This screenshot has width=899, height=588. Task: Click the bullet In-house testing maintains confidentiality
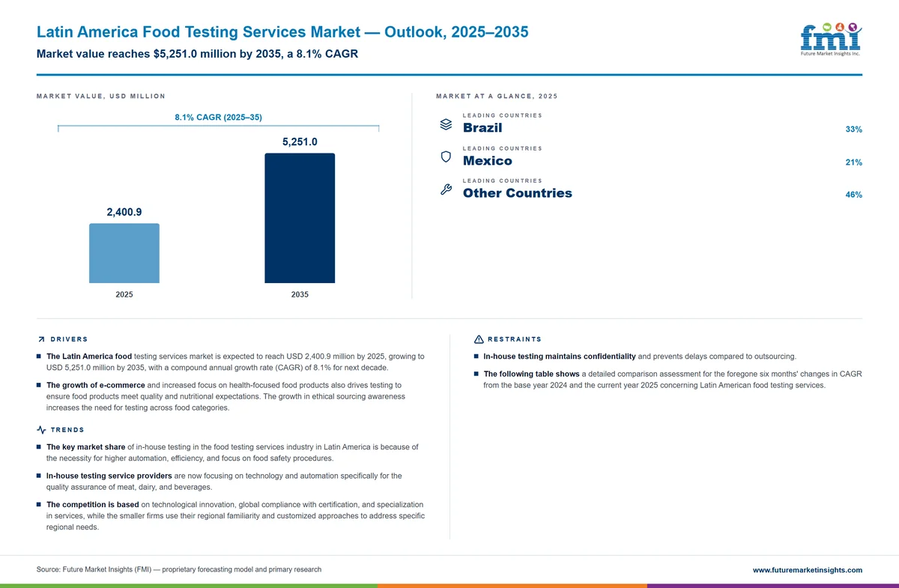[640, 356]
